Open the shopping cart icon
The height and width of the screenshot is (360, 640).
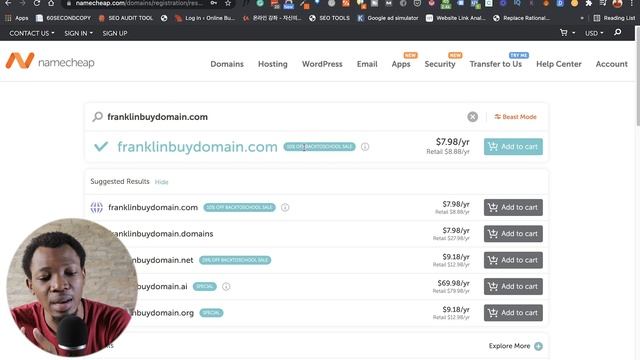pos(564,33)
